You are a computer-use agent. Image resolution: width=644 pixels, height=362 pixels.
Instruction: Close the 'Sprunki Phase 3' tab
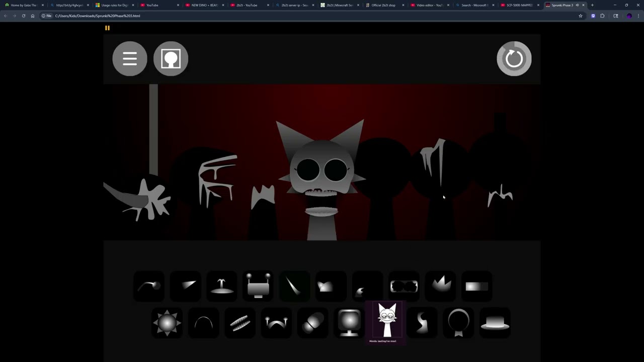click(x=583, y=5)
